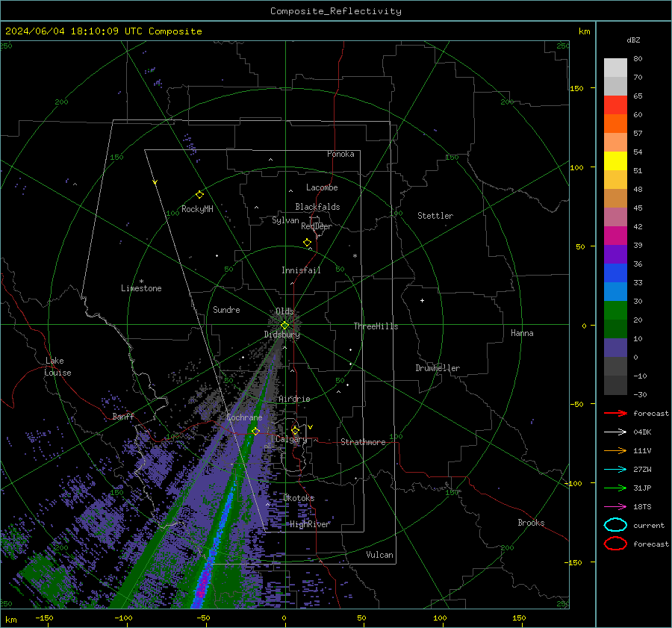
Task: Click the Strathmore label
Action: pyautogui.click(x=363, y=442)
